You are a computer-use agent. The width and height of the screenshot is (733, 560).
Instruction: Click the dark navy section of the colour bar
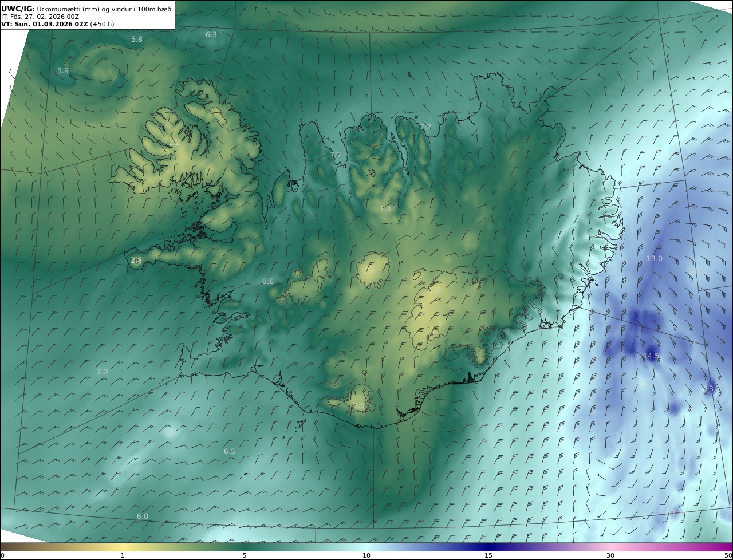488,547
